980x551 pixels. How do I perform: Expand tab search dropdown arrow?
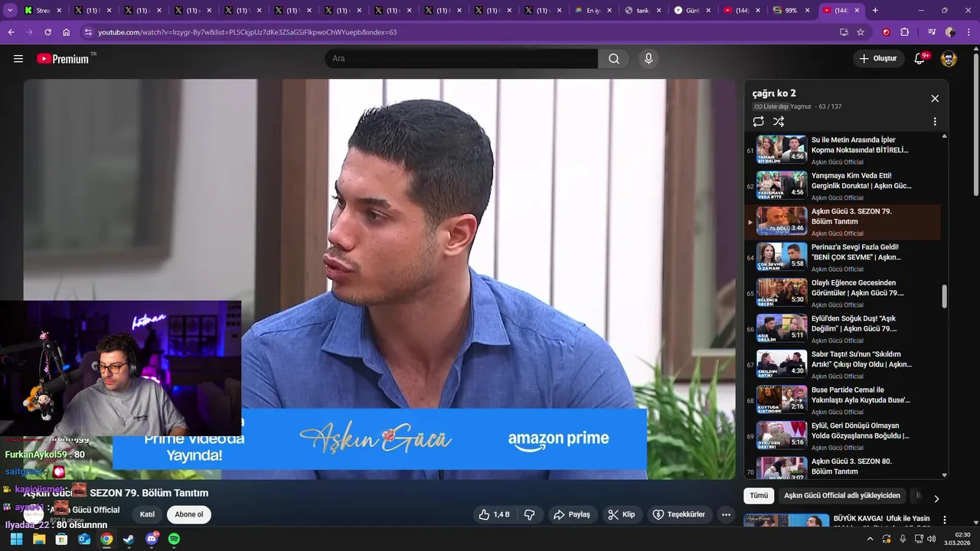tap(10, 11)
